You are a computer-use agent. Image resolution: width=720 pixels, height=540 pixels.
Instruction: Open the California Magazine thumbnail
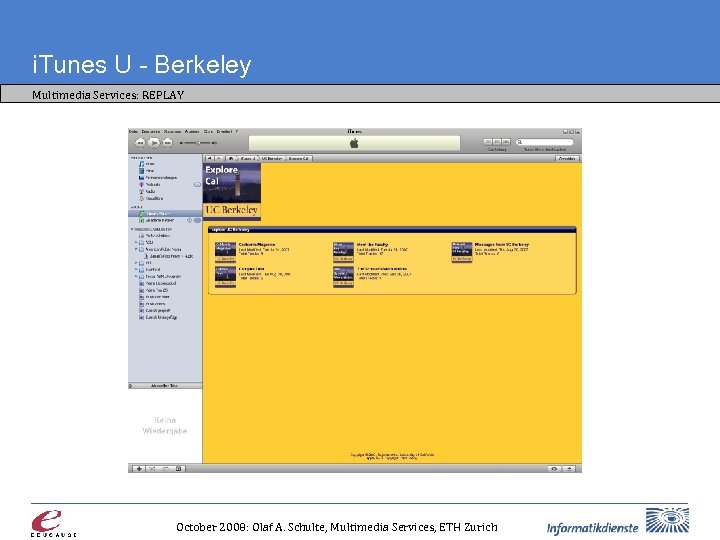click(225, 252)
